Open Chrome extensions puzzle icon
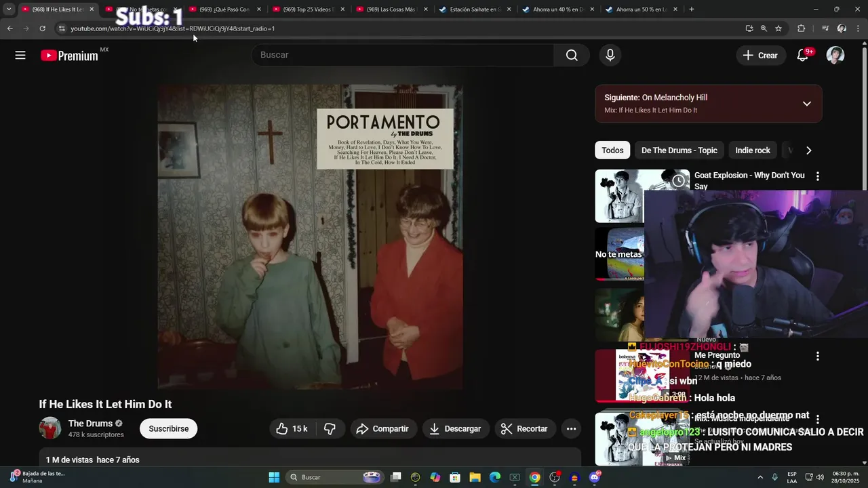Screen dimensions: 868x488 point(802,28)
